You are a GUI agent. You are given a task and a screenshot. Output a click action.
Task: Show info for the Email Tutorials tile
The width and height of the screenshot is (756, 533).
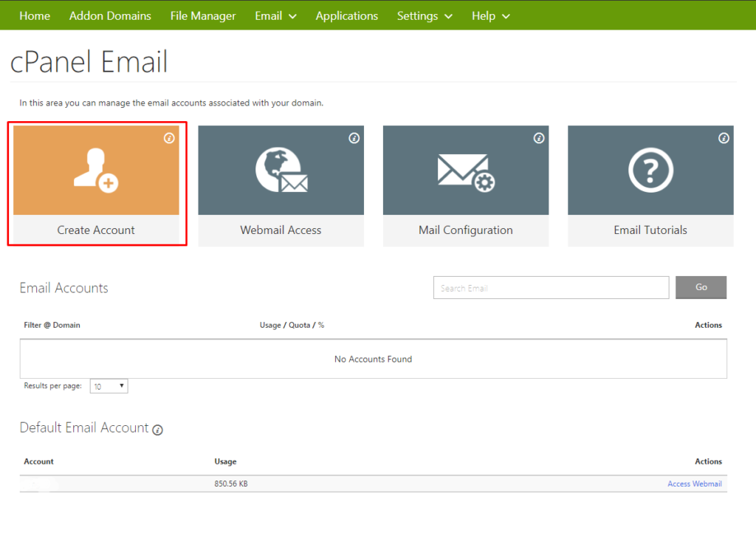(724, 138)
